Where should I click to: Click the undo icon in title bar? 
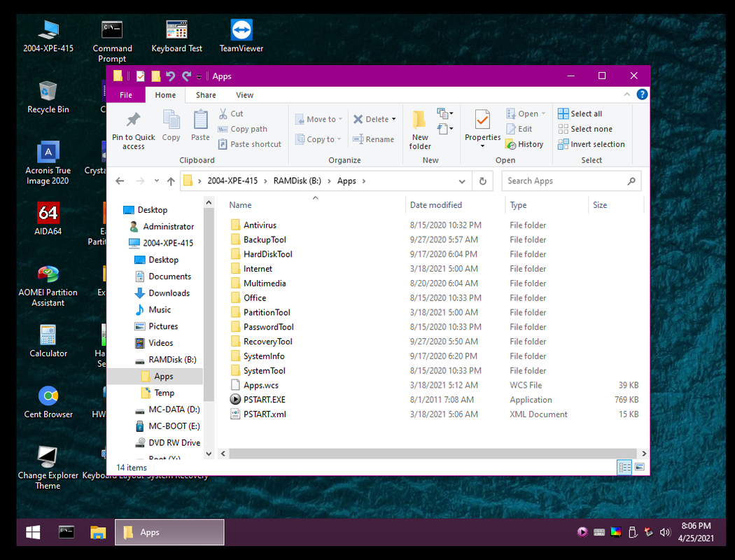point(170,76)
